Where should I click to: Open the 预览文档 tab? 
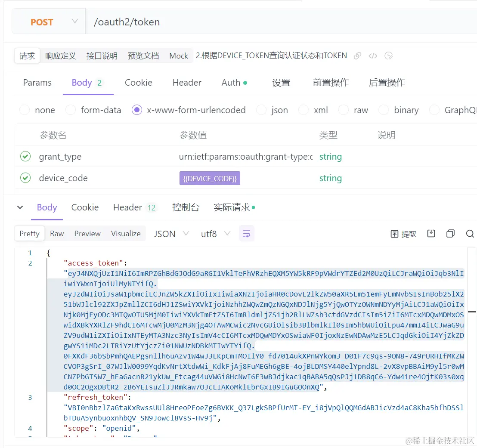[x=143, y=56]
